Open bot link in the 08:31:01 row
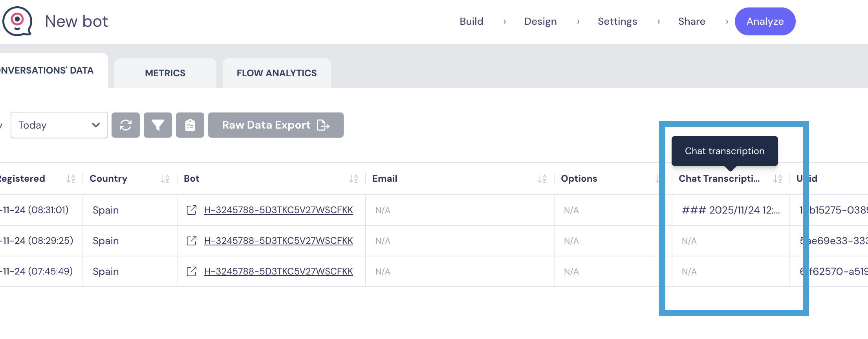 278,210
